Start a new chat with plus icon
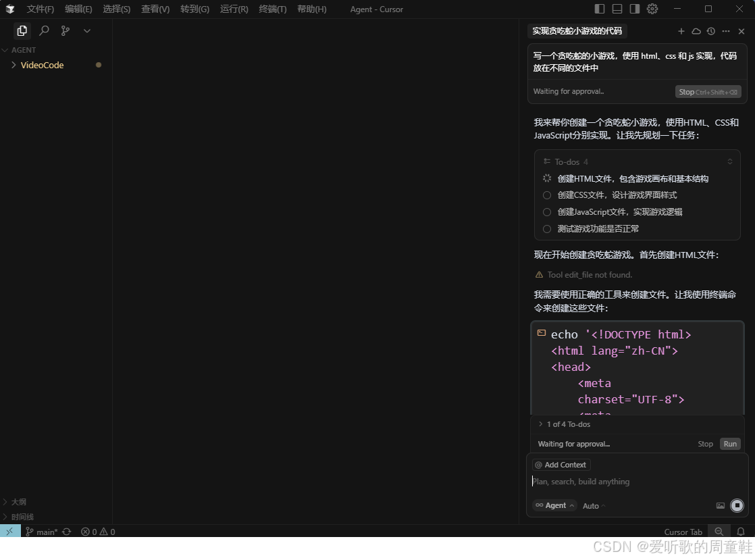This screenshot has height=560, width=755. click(x=681, y=31)
